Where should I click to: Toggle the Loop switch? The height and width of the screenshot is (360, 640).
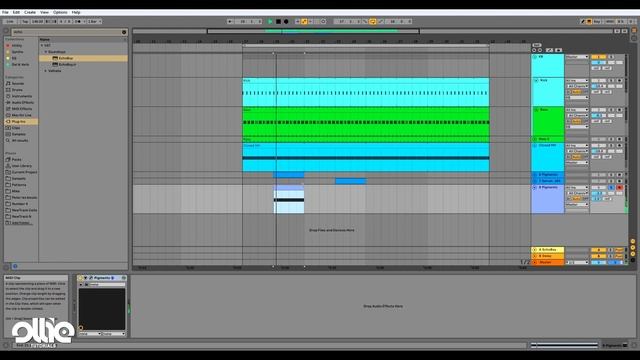[373, 21]
